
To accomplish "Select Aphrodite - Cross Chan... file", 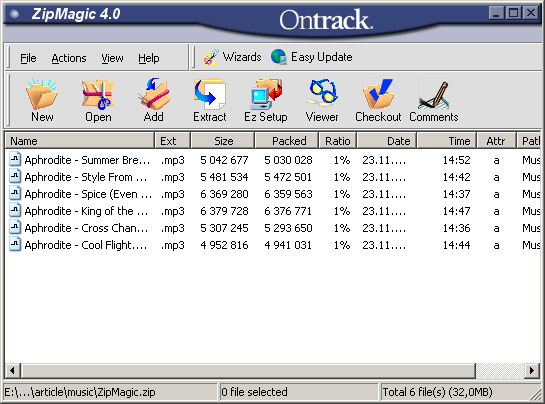I will coord(272,228).
